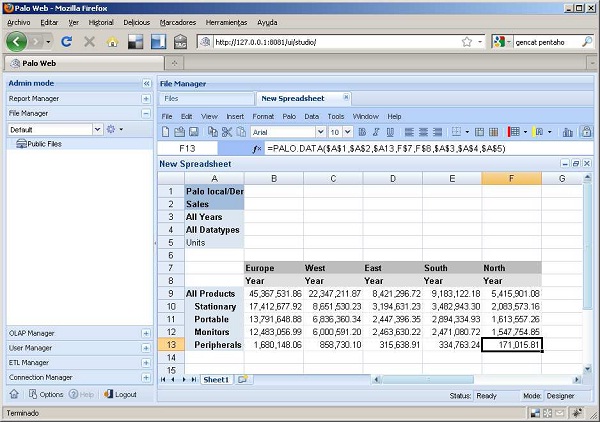Align cell text center
This screenshot has width=600, height=422.
point(423,132)
